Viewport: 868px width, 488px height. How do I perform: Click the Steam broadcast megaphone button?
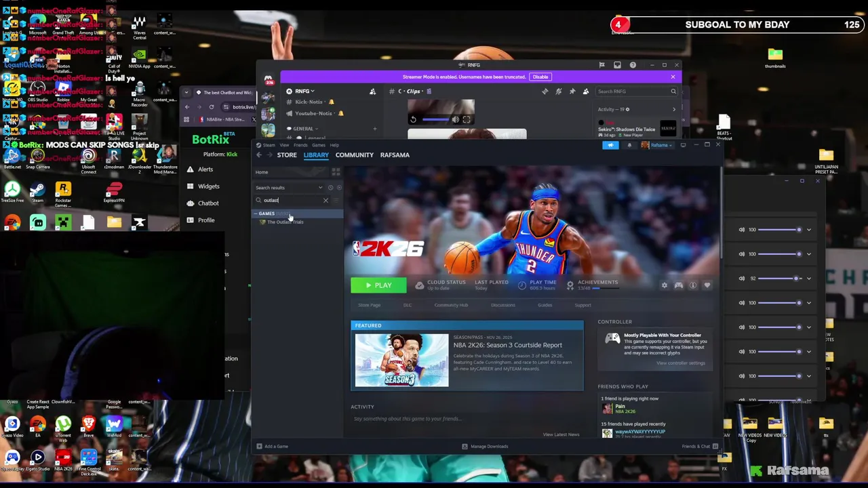610,145
